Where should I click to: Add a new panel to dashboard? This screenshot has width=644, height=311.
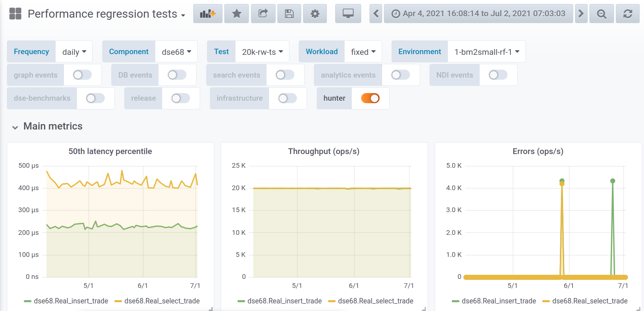tap(208, 14)
